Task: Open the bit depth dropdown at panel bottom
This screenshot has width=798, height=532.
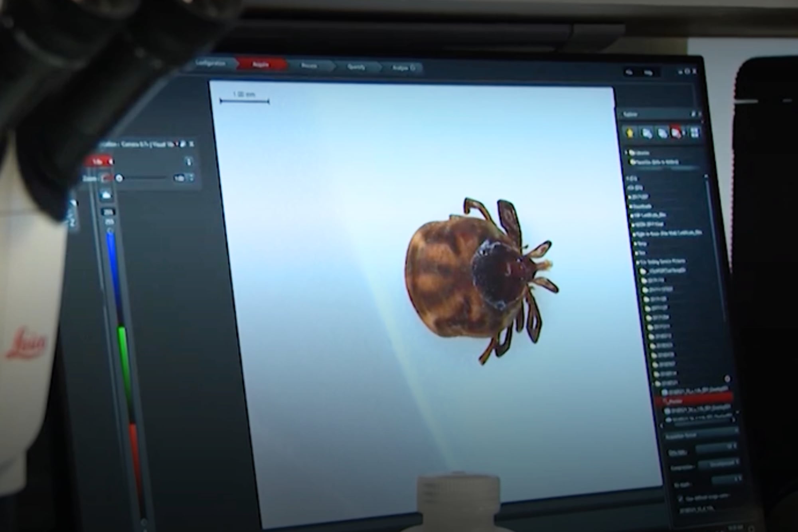Action: [x=727, y=479]
